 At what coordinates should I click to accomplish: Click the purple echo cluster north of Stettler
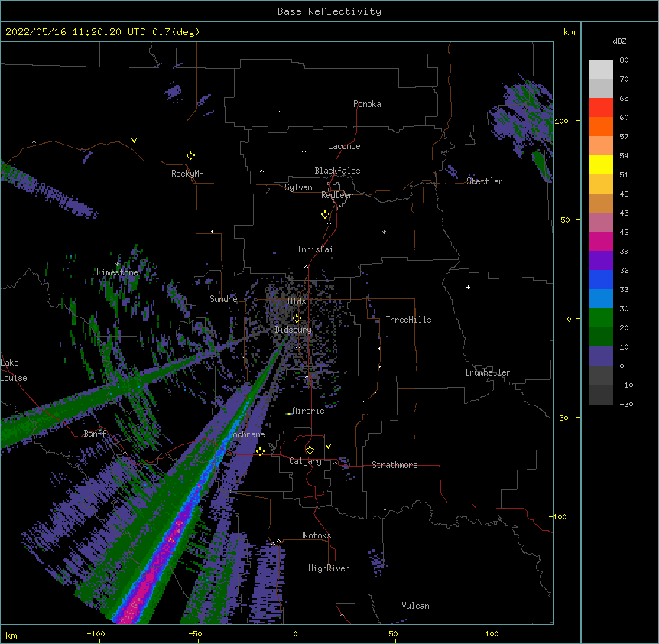[522, 117]
